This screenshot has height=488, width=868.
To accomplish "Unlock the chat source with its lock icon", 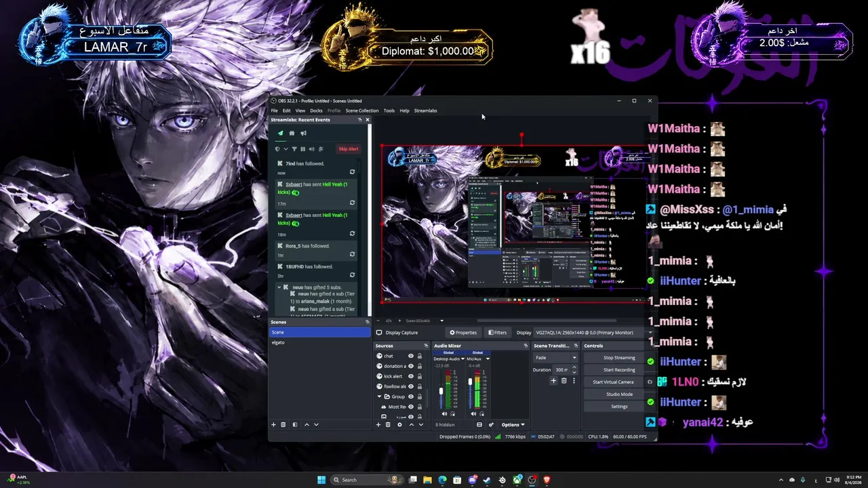I will click(x=420, y=356).
